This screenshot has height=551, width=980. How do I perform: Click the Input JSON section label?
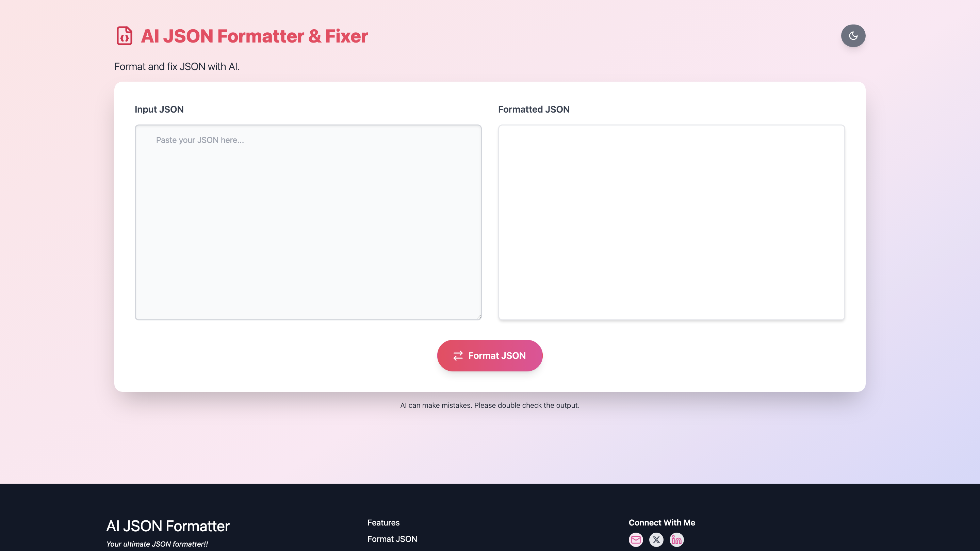pyautogui.click(x=159, y=109)
